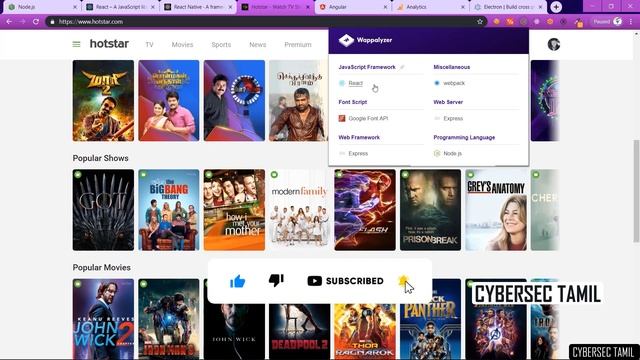Open the React link in Wappalyzer
The width and height of the screenshot is (640, 360).
point(356,83)
